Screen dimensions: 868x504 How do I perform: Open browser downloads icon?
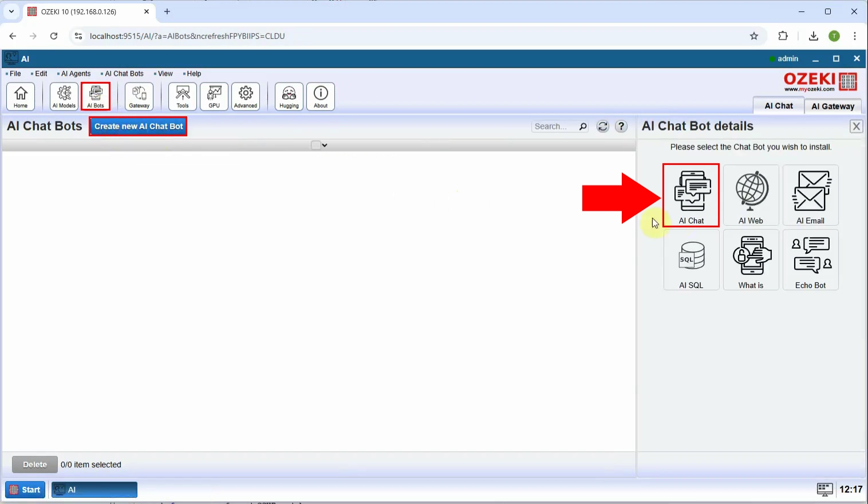(813, 36)
